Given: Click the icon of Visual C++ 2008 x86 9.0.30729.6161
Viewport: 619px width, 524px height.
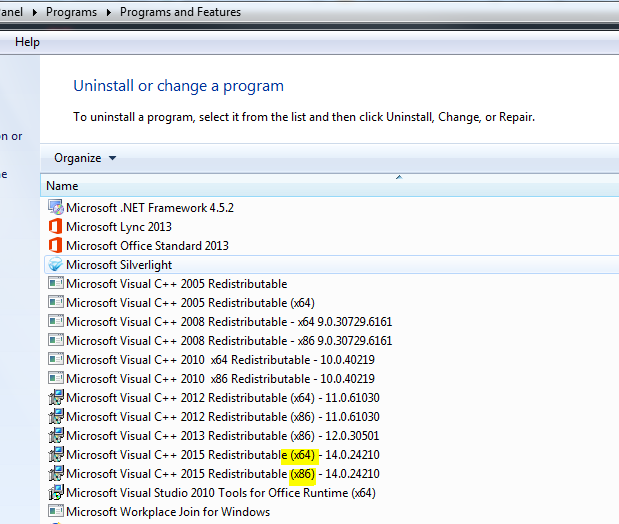Looking at the screenshot, I should pyautogui.click(x=56, y=340).
